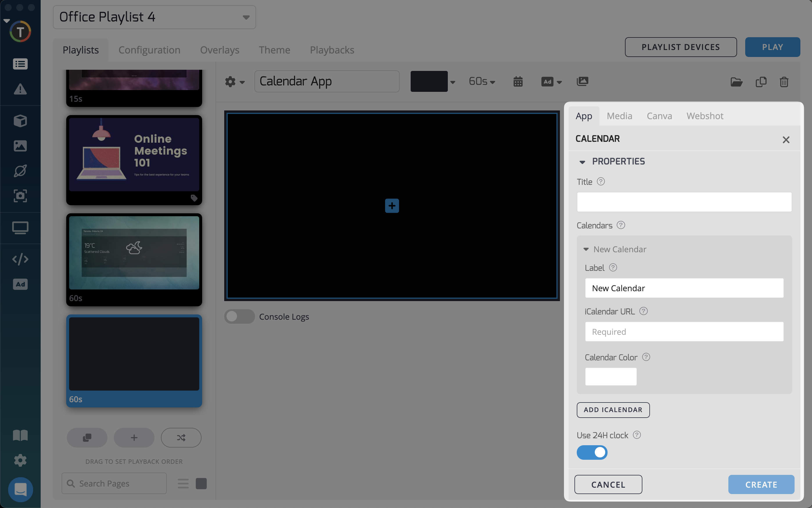Switch to the Webshot tab

[x=705, y=116]
